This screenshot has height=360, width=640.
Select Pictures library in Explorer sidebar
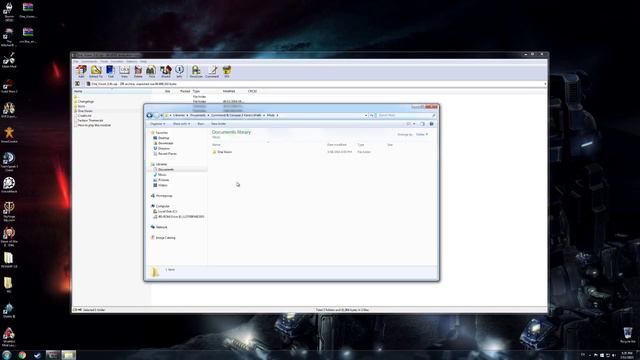(x=163, y=180)
